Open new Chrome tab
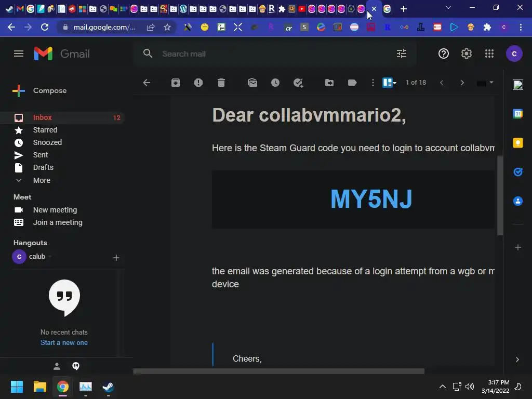532x399 pixels. point(403,9)
